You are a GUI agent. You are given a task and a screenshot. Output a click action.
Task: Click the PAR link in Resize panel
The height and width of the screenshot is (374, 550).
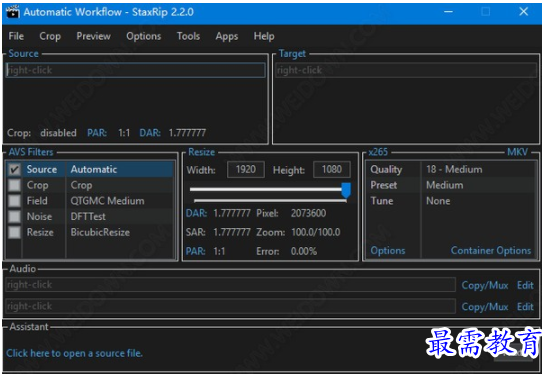tap(195, 252)
